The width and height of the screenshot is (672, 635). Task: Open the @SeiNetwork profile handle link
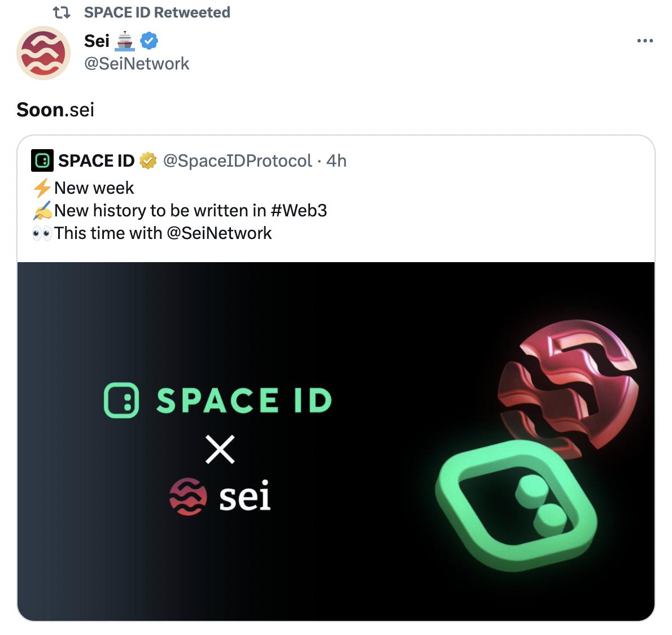[x=138, y=63]
